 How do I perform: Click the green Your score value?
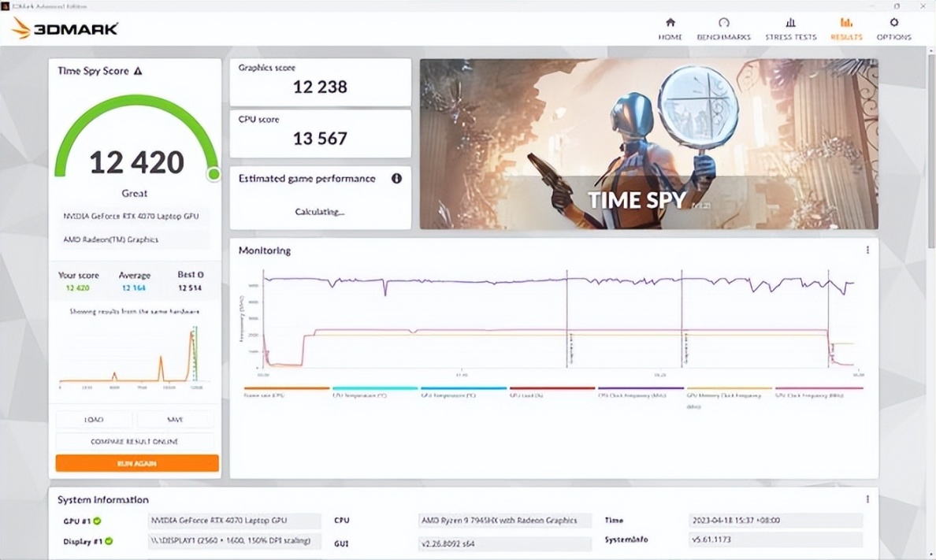(77, 287)
